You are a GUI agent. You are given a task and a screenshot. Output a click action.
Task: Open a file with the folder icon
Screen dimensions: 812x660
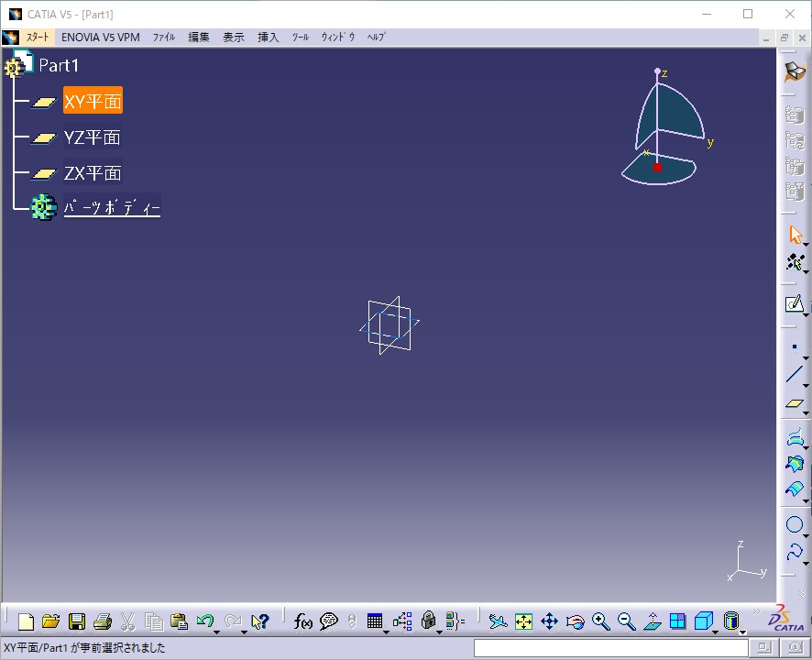[x=50, y=621]
